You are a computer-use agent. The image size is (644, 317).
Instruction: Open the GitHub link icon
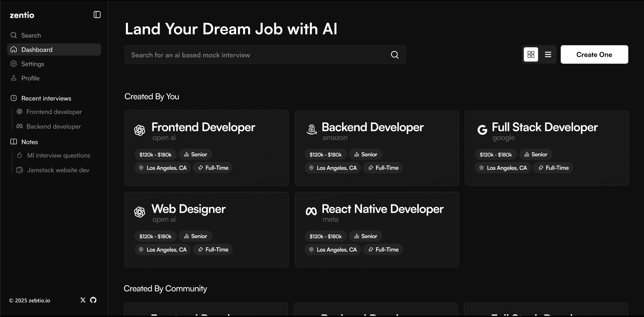pos(93,300)
